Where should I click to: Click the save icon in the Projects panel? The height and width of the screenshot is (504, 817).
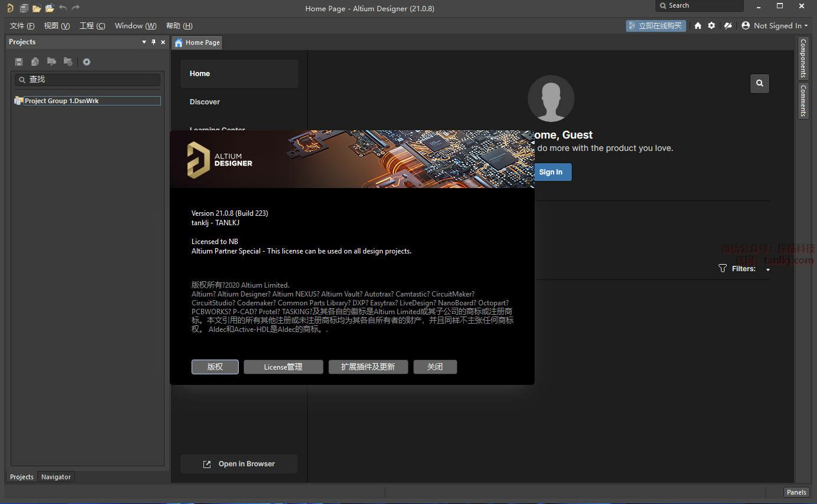pos(19,62)
